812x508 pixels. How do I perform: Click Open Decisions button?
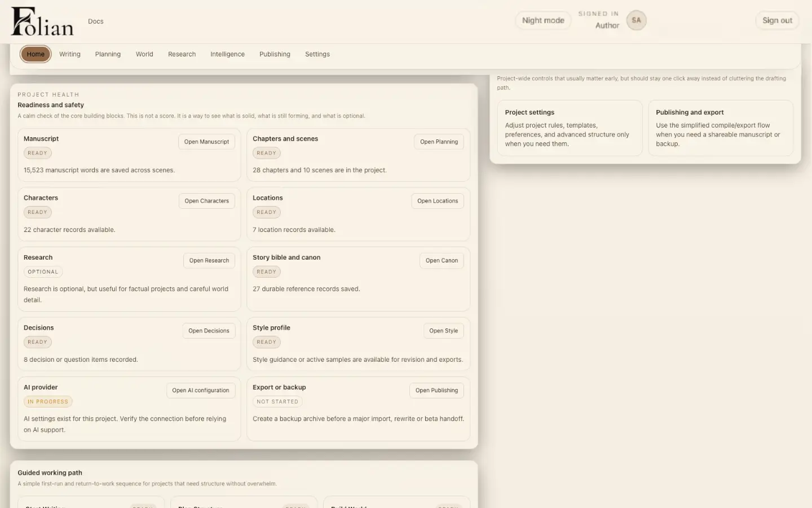point(209,331)
